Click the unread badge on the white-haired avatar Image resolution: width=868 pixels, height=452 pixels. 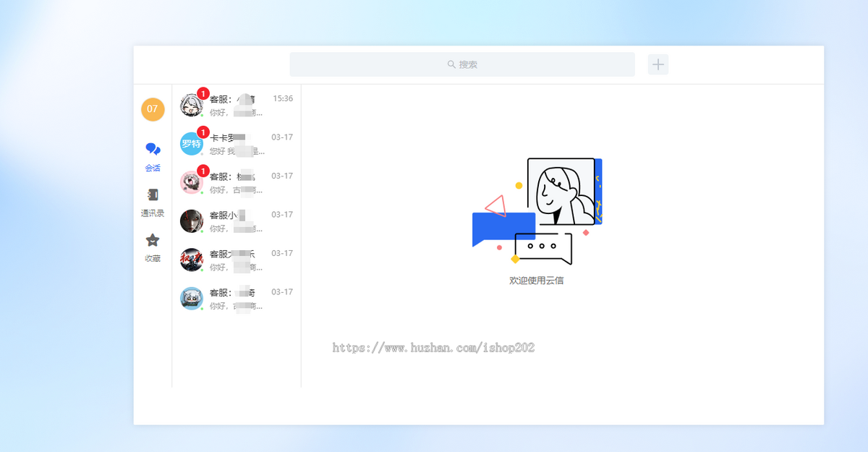tap(203, 94)
